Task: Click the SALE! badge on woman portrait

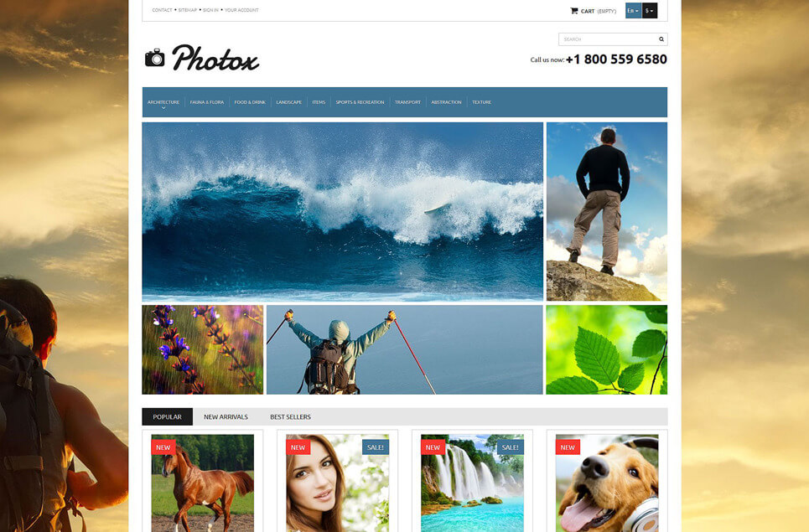Action: pyautogui.click(x=375, y=447)
